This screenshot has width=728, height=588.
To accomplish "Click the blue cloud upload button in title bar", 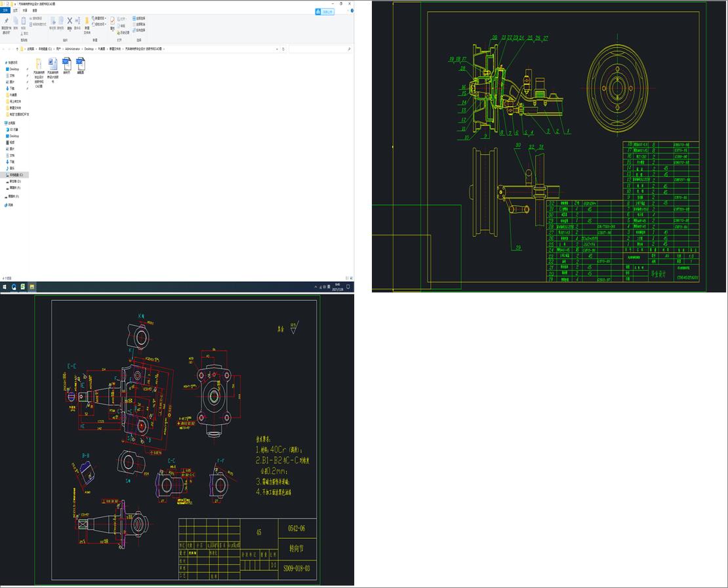I will coord(325,11).
